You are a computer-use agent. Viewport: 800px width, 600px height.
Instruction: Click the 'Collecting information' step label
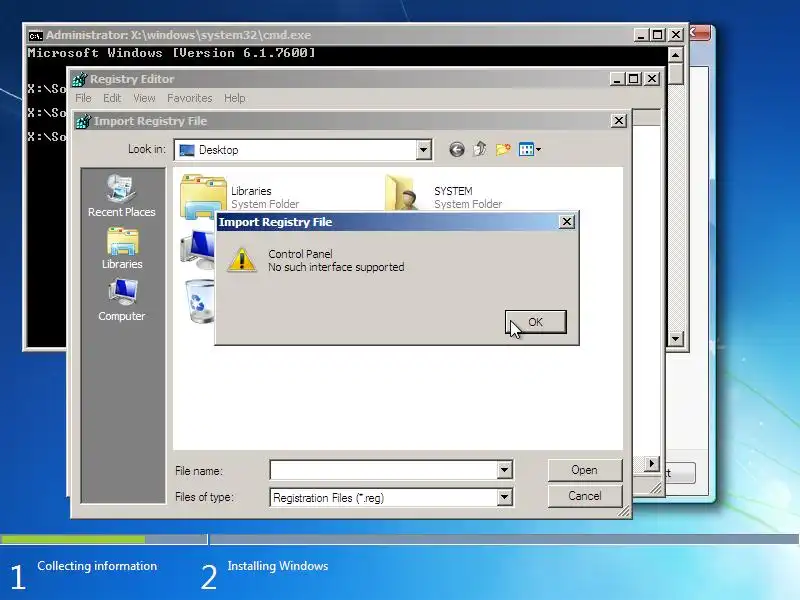[x=97, y=566]
